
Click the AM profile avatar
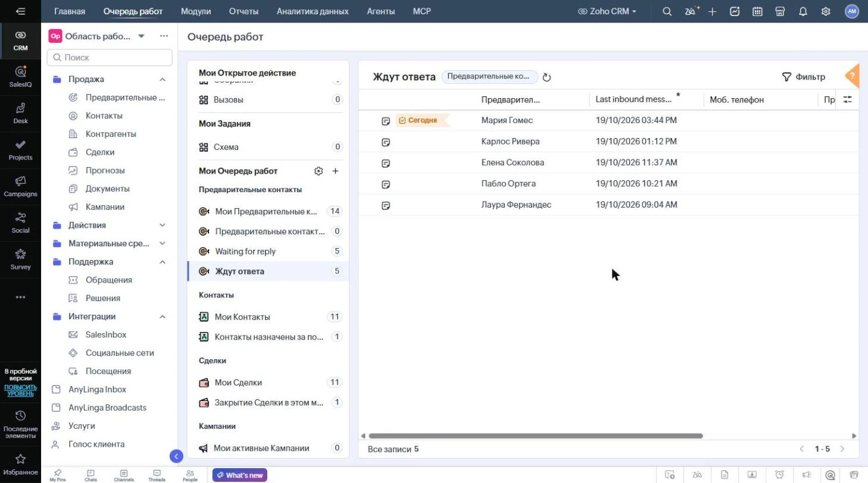click(852, 11)
